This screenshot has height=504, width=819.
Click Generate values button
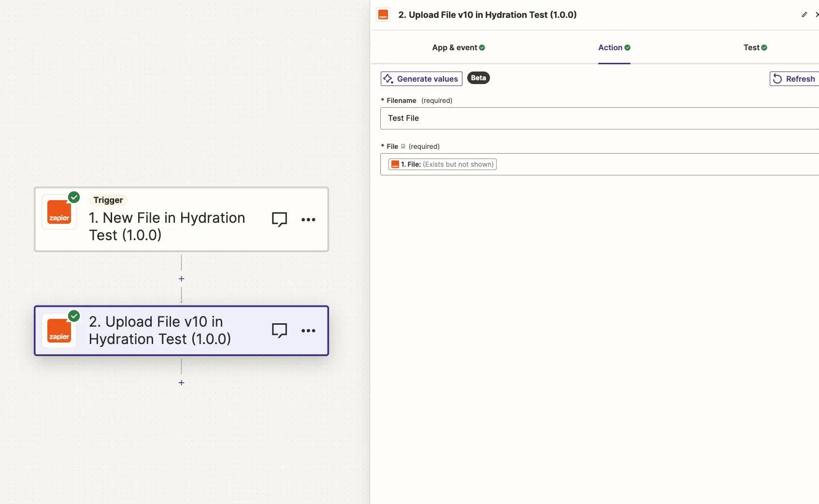pyautogui.click(x=421, y=79)
